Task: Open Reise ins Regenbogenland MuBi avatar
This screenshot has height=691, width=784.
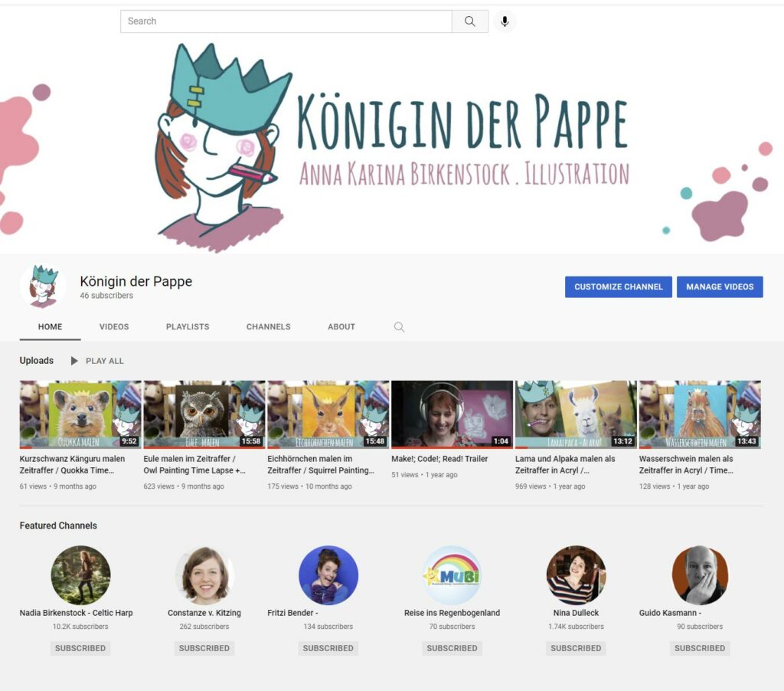Action: point(452,575)
